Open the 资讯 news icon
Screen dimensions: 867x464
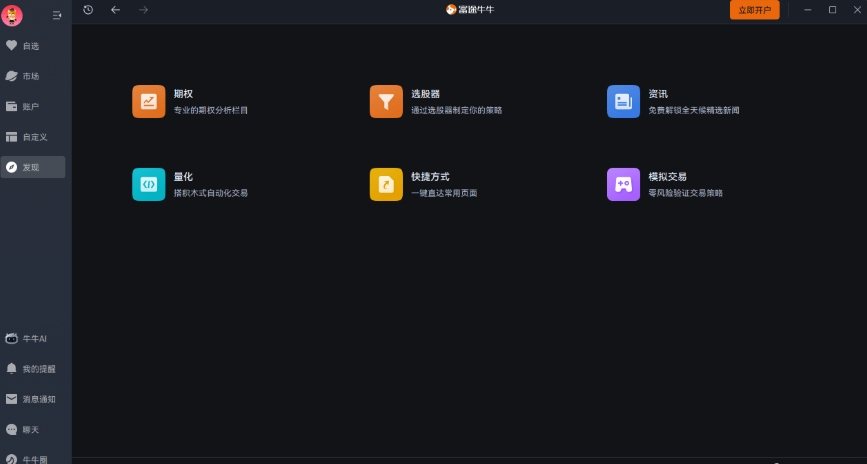pyautogui.click(x=623, y=101)
